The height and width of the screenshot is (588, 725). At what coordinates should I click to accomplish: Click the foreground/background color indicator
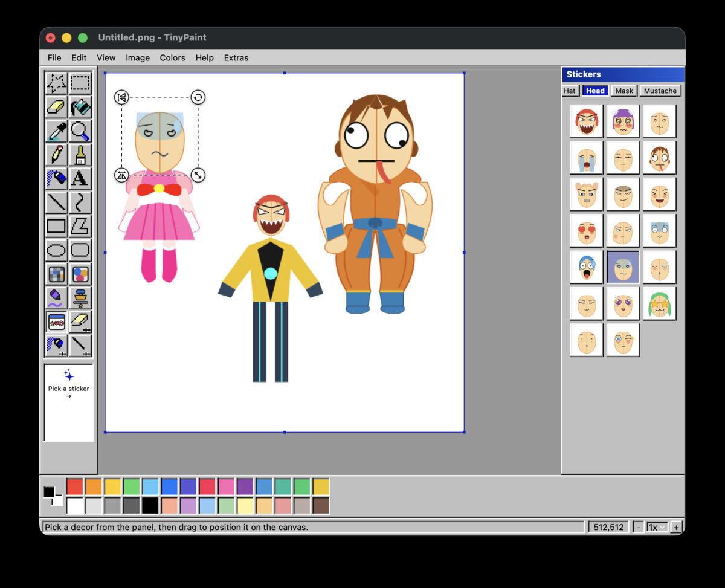tap(53, 496)
